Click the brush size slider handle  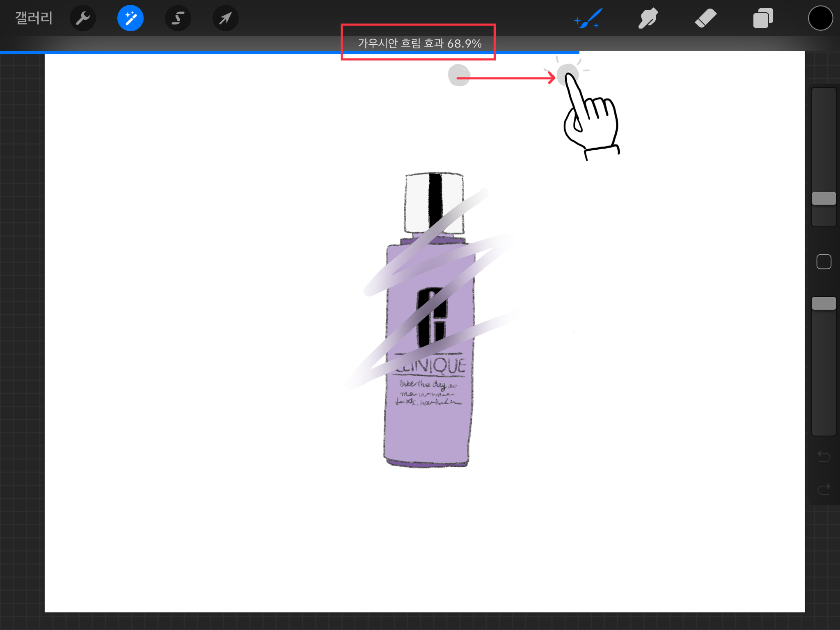(x=824, y=199)
